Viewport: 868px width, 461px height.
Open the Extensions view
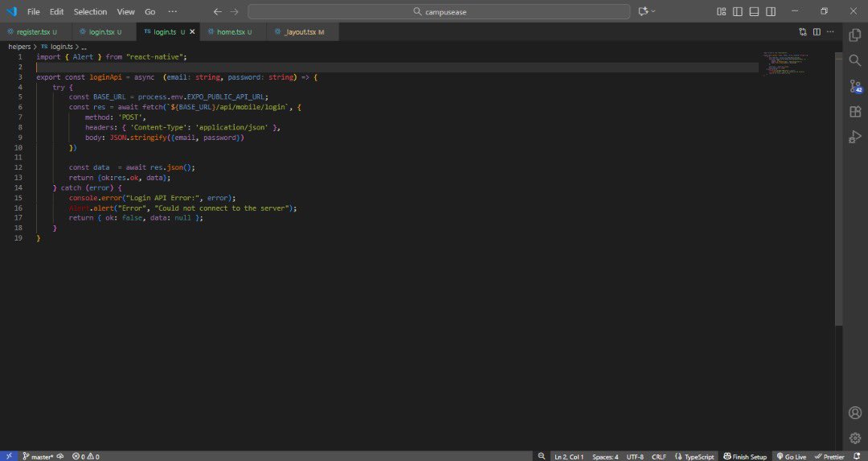point(854,111)
